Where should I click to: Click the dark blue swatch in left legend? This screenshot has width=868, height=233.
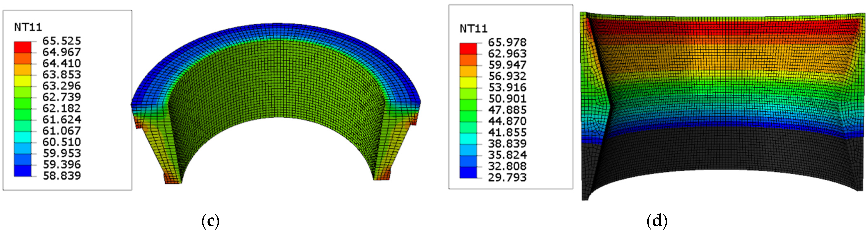pyautogui.click(x=22, y=171)
